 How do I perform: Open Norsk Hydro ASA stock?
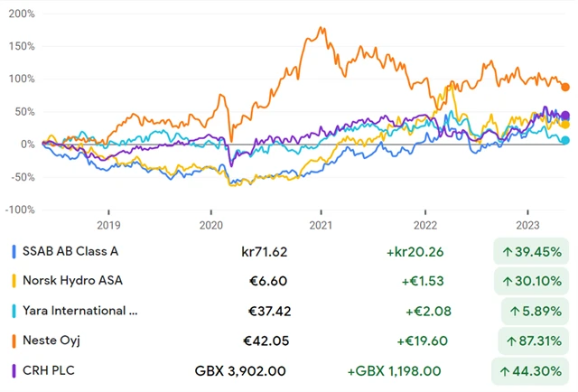tap(72, 281)
